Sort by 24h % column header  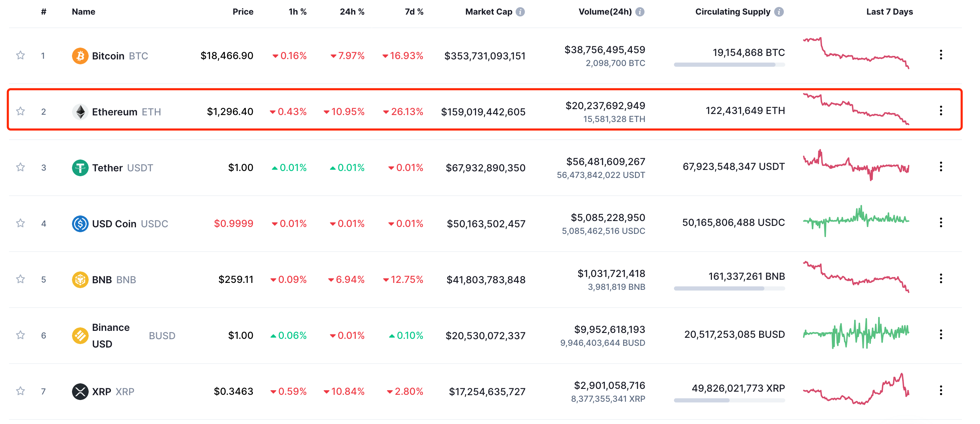[x=352, y=12]
